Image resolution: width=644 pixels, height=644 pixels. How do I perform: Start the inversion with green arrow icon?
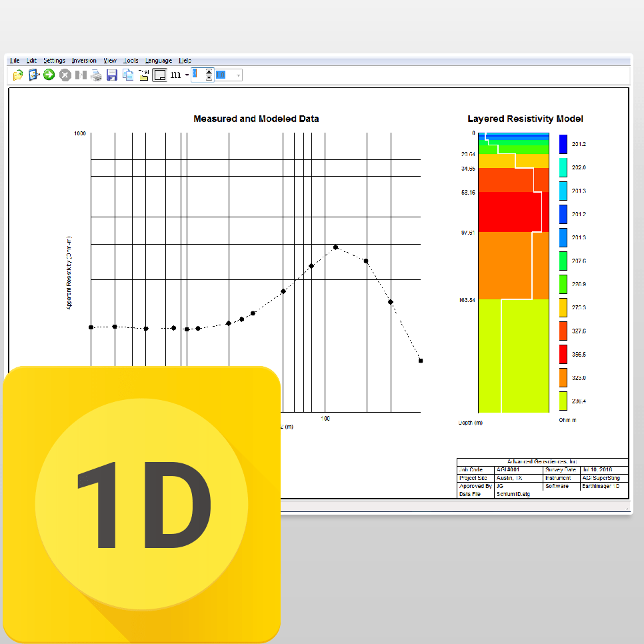(x=49, y=75)
